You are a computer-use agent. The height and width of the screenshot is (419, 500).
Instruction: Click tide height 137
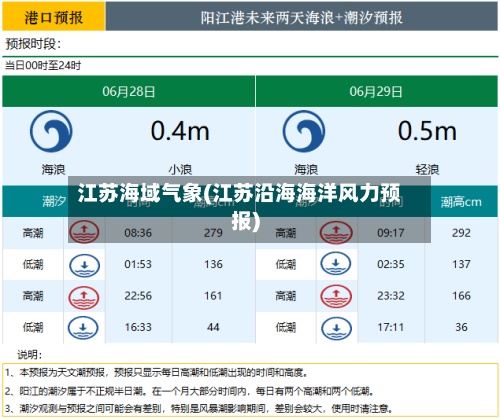point(461,264)
